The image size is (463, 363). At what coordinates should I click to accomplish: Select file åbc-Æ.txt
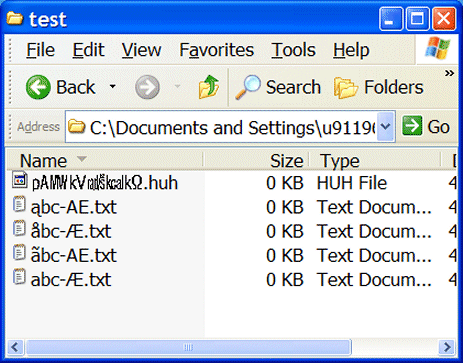point(71,232)
